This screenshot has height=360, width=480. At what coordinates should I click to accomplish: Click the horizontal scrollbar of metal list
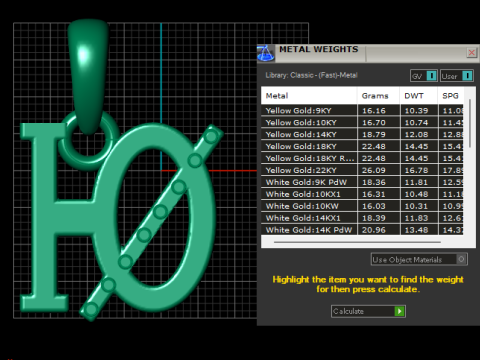click(x=357, y=242)
